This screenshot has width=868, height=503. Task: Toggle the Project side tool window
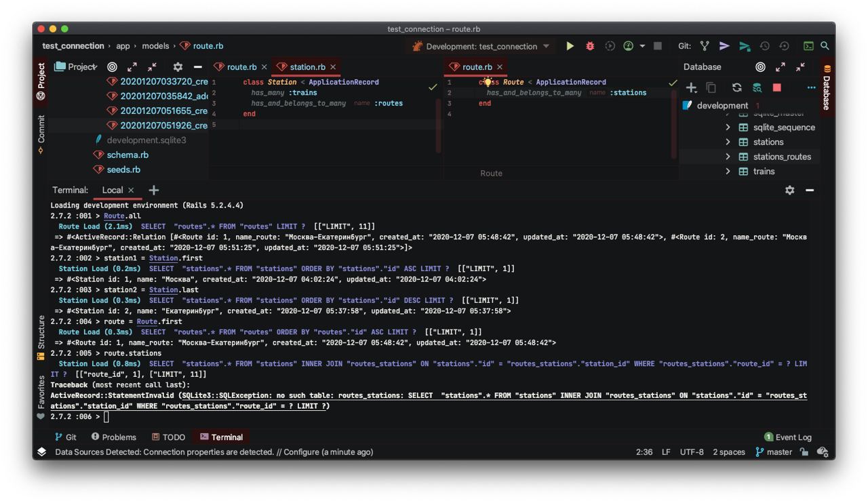click(x=41, y=81)
